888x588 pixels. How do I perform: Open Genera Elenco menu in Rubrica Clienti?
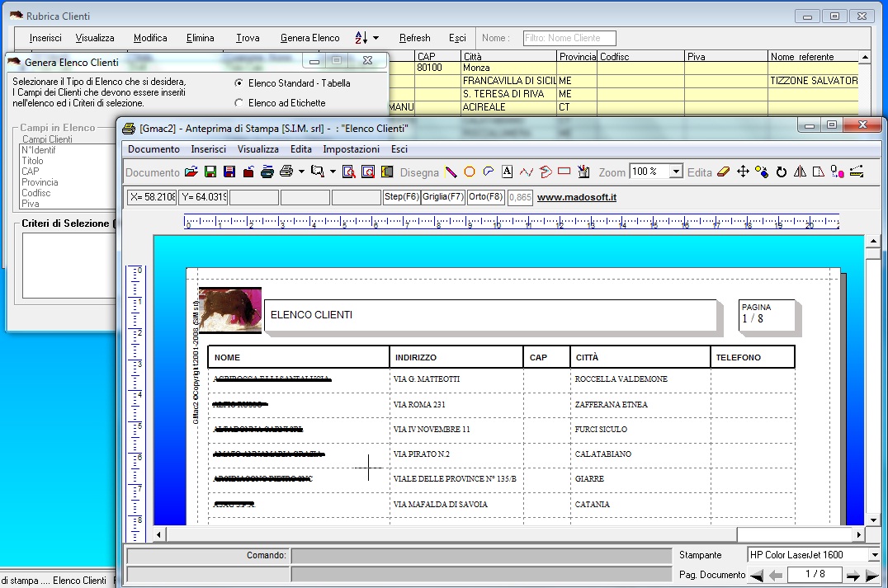click(309, 38)
